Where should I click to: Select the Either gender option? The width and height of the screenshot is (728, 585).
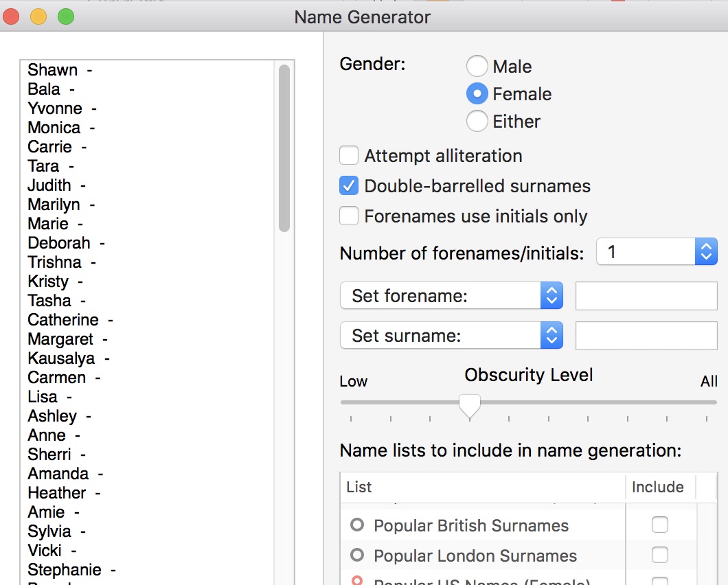pyautogui.click(x=477, y=122)
